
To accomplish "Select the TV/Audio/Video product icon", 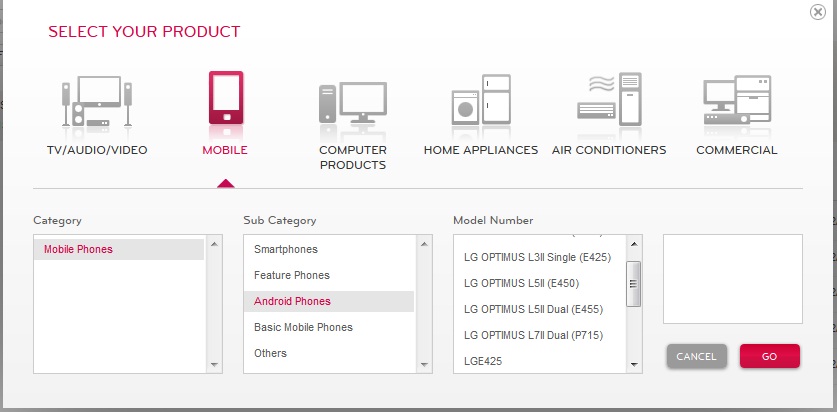I will pos(97,101).
